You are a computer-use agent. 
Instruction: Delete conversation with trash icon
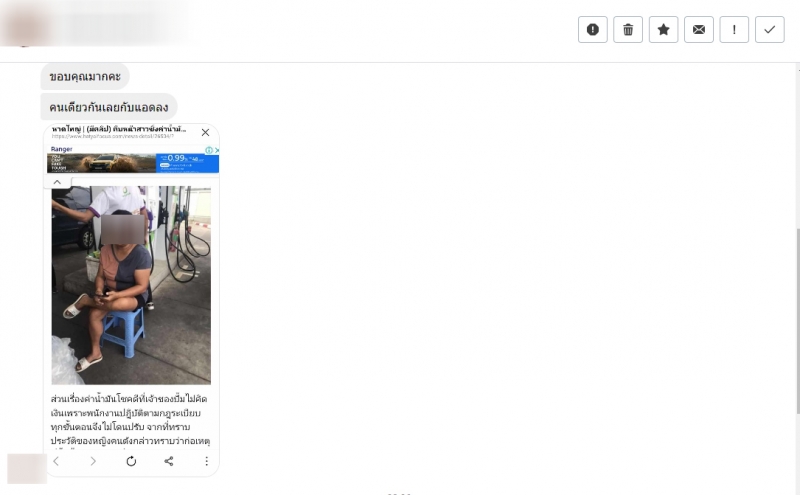[628, 30]
